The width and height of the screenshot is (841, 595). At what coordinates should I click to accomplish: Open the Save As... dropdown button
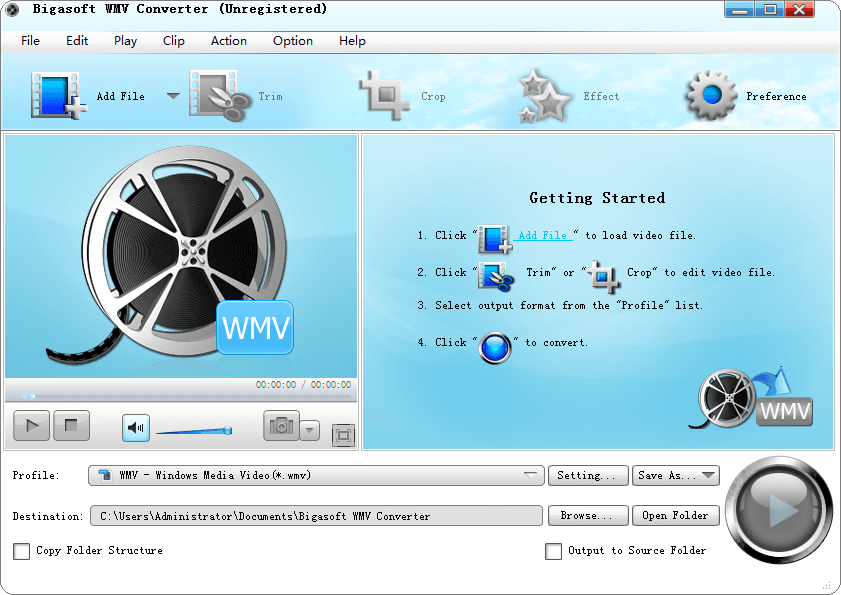pos(676,475)
